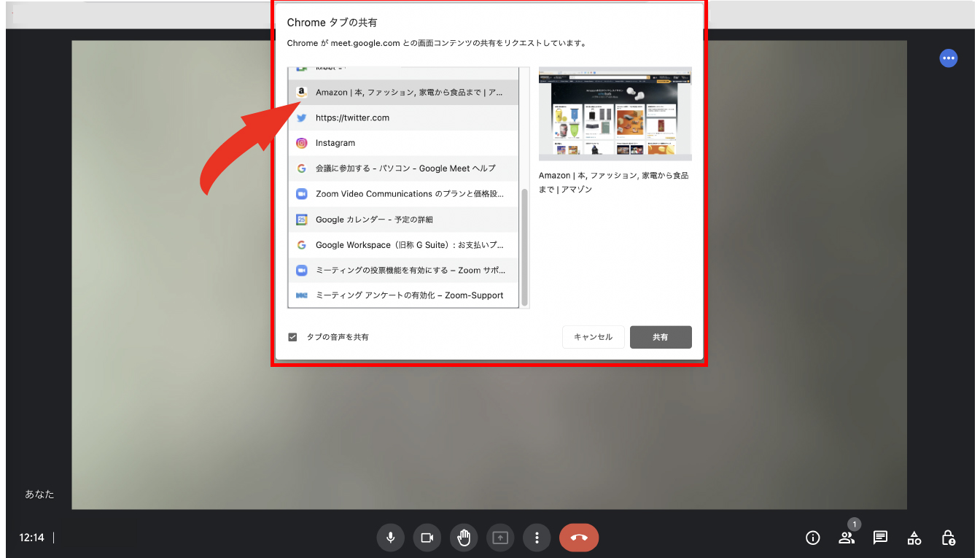Raise hand using the hand icon
Viewport: 980px width, 558px height.
click(464, 538)
